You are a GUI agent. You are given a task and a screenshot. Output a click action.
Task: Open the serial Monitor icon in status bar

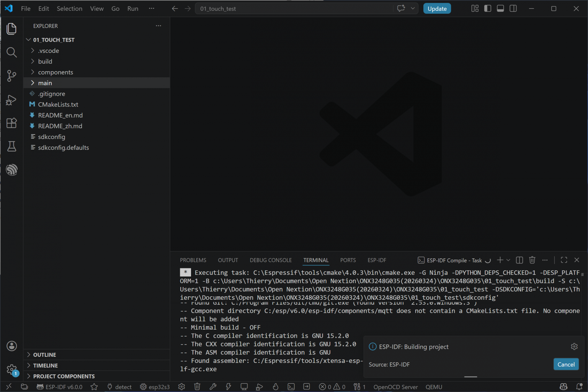(244, 387)
